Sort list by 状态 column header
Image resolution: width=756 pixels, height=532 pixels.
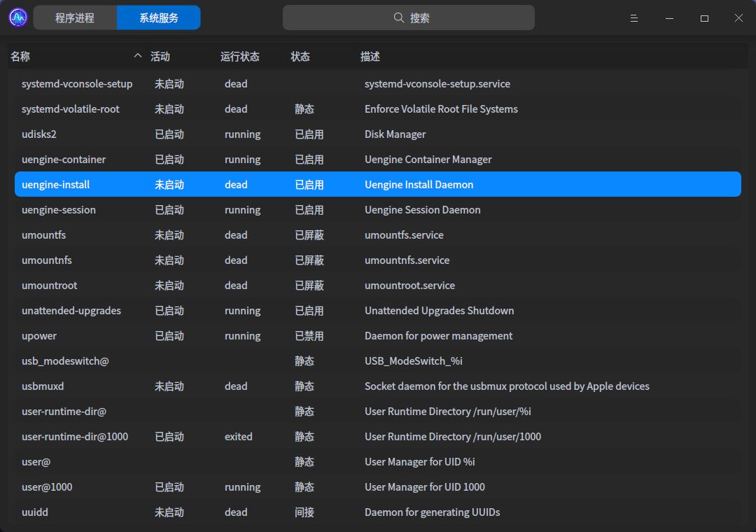(300, 57)
